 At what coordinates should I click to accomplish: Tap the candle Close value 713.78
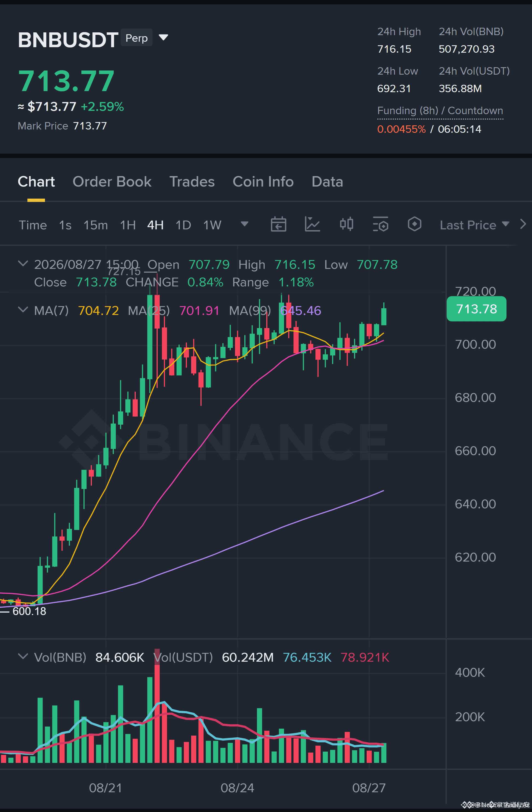pyautogui.click(x=96, y=282)
